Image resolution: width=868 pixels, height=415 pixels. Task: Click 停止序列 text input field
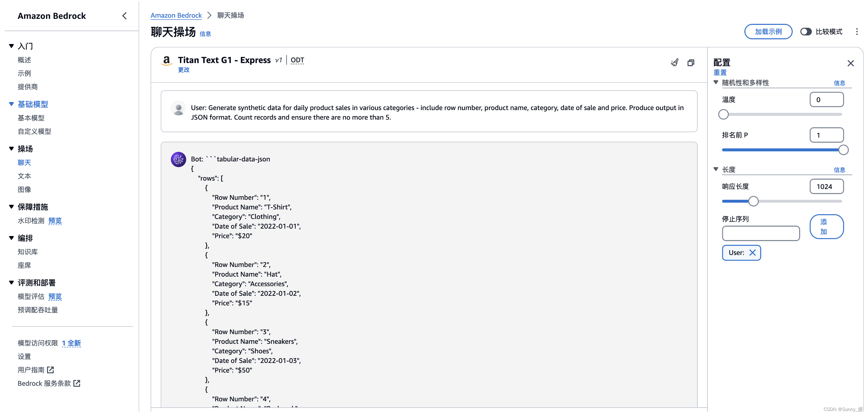[761, 233]
